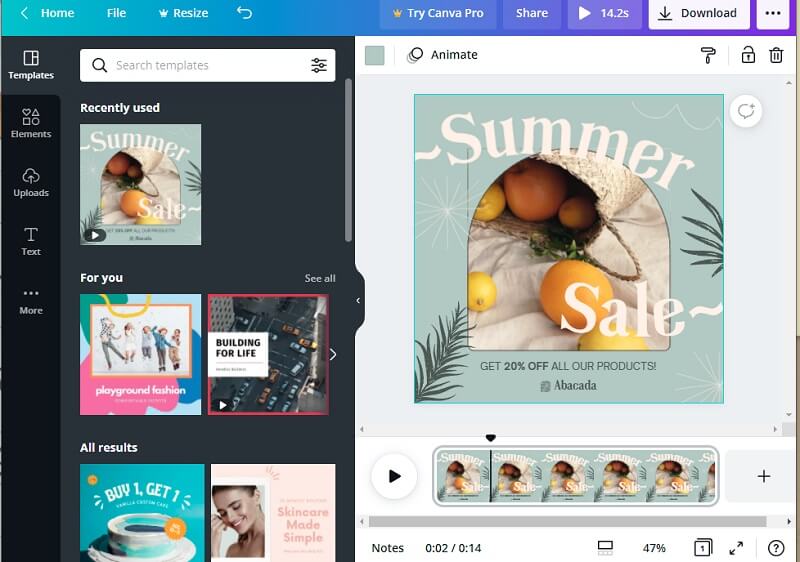The width and height of the screenshot is (800, 562).
Task: Open the Uploads sidebar panel
Action: 31,182
